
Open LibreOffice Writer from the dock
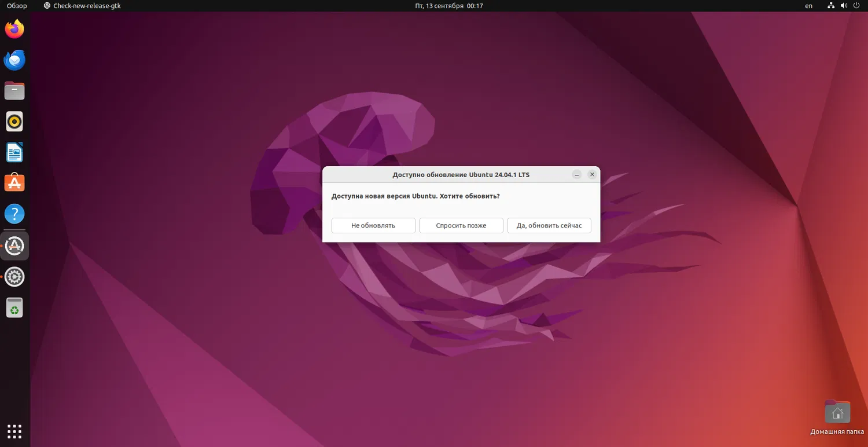(x=14, y=153)
